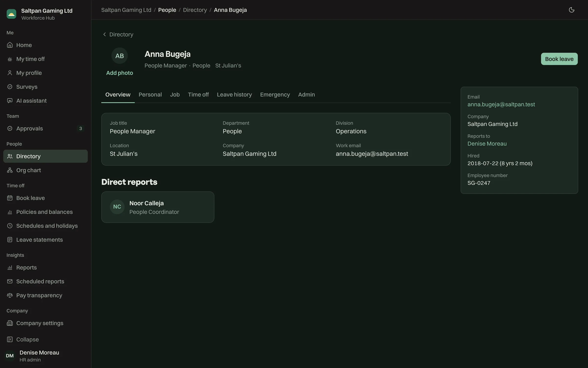
Task: Click the hired date 2018-07-22 text
Action: 500,163
